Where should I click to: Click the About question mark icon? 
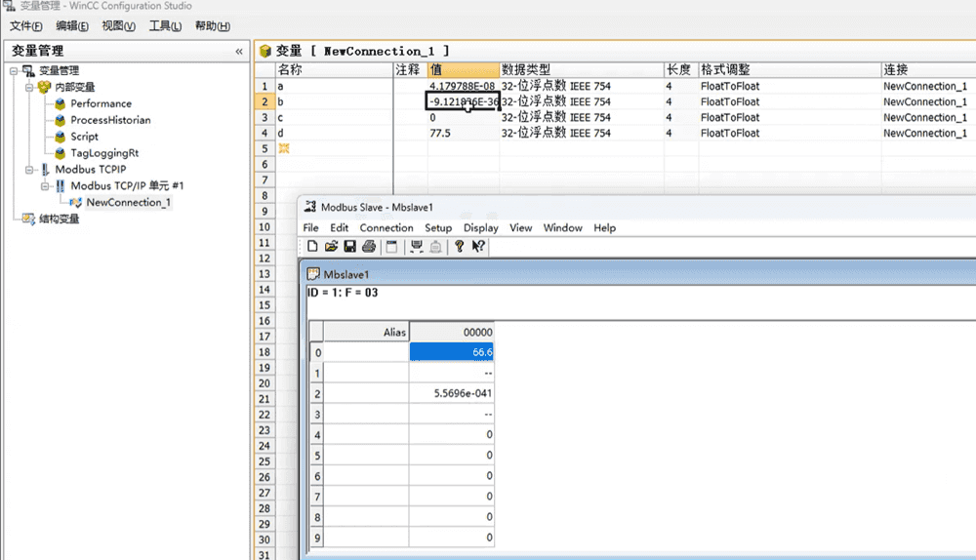click(459, 247)
